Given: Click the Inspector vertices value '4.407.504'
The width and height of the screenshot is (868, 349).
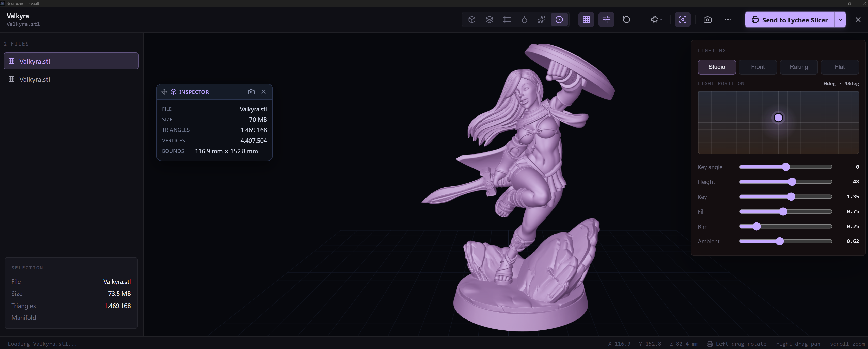Looking at the screenshot, I should tap(254, 141).
